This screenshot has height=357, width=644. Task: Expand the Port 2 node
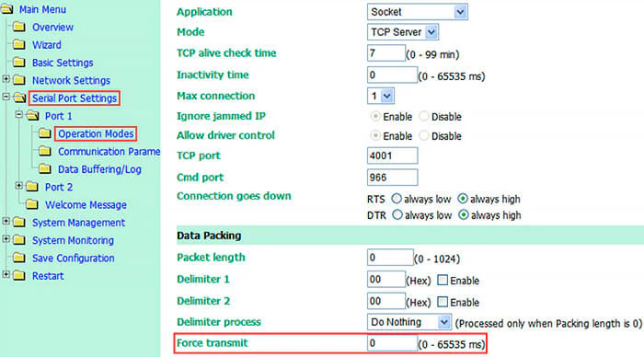[x=19, y=186]
